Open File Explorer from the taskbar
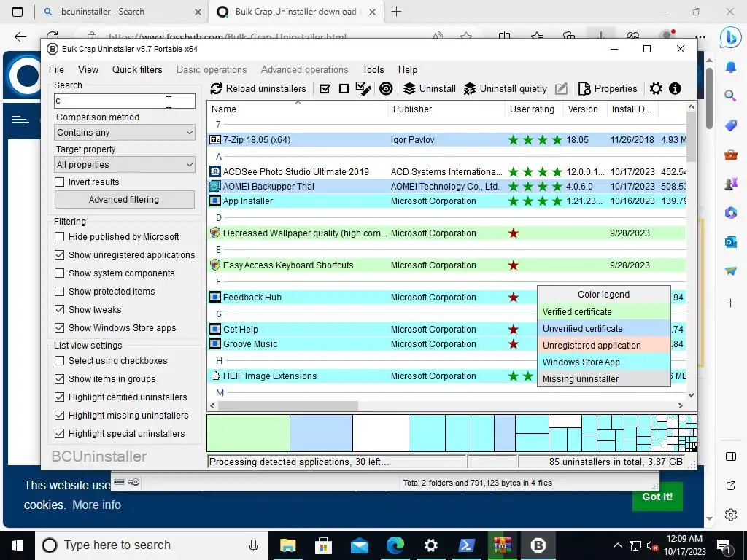Viewport: 747px width, 560px height. [287, 545]
